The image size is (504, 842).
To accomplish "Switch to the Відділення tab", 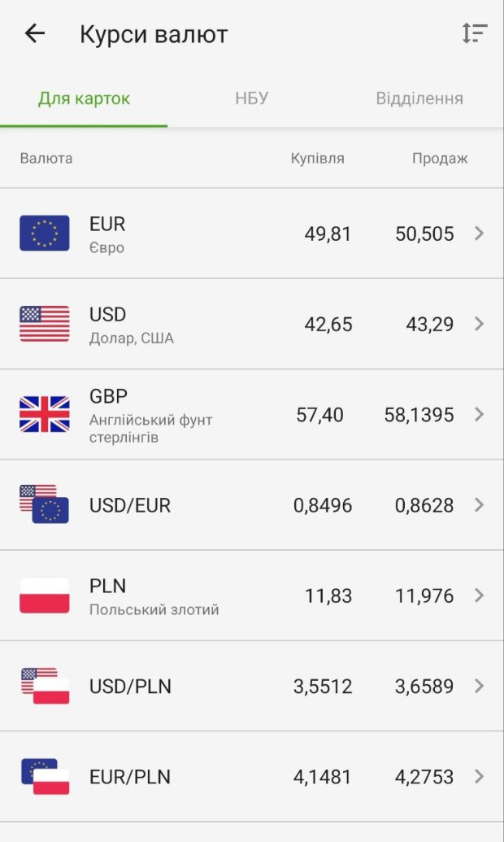I will click(x=419, y=98).
